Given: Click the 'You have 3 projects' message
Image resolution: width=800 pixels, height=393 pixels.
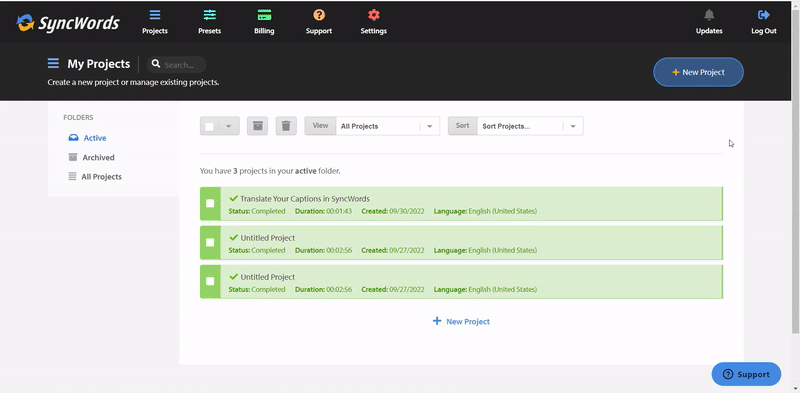Looking at the screenshot, I should pyautogui.click(x=270, y=171).
